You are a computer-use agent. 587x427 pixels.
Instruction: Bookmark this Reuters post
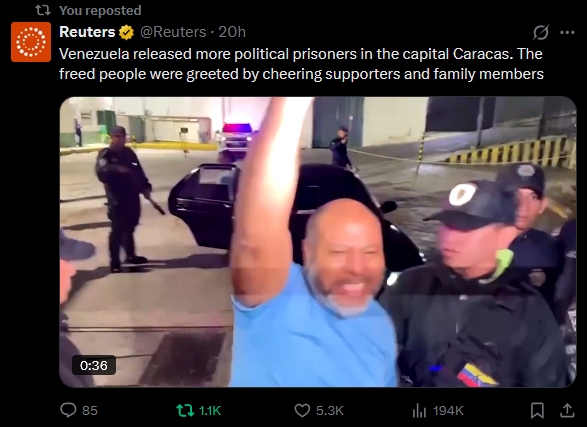537,411
